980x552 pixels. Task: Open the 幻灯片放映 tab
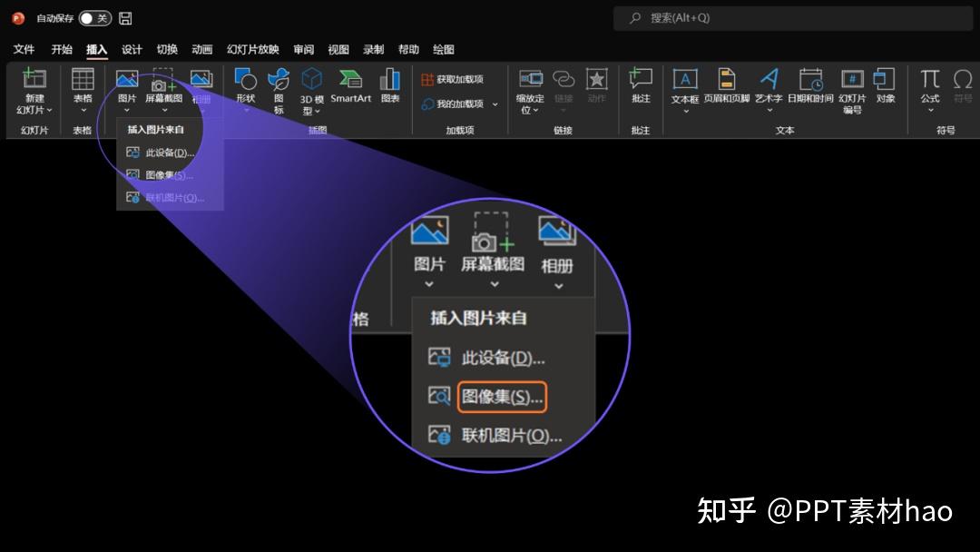point(252,49)
